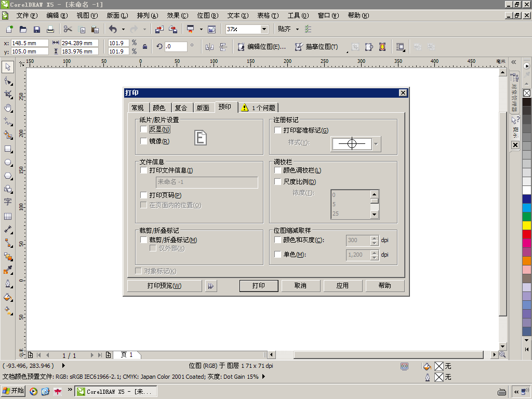Open undo history dropdown arrow

(x=123, y=29)
